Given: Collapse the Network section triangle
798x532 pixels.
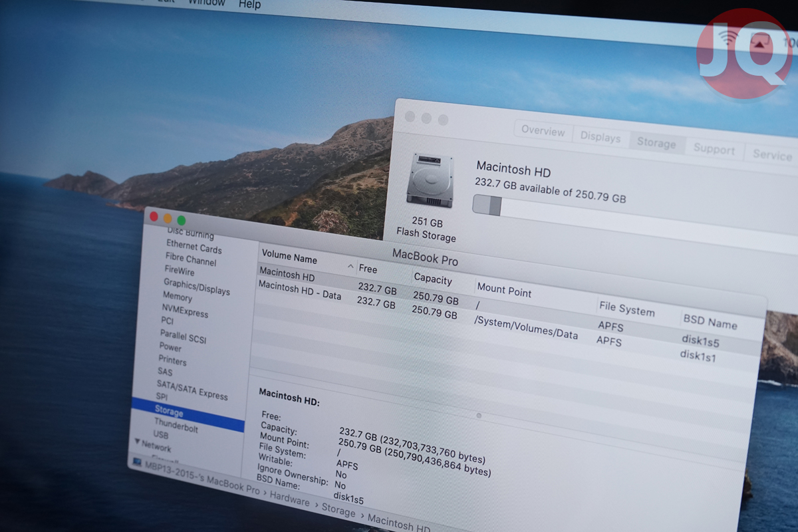Looking at the screenshot, I should tap(137, 442).
